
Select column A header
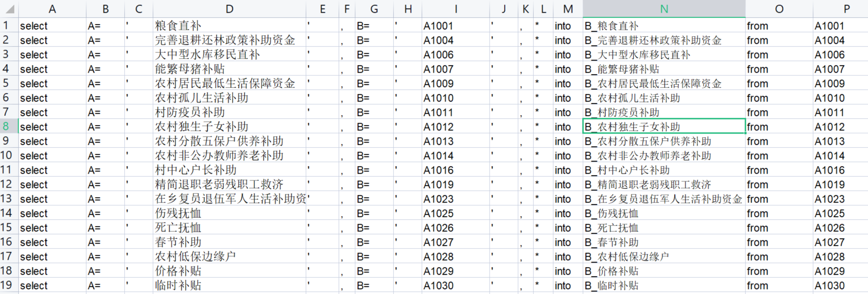(52, 9)
